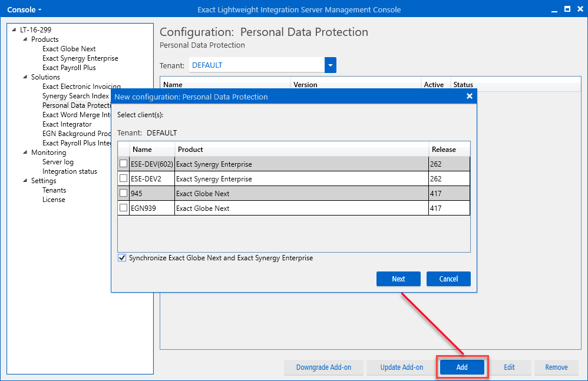The image size is (588, 381).
Task: Cancel the new configuration dialog
Action: click(x=448, y=279)
